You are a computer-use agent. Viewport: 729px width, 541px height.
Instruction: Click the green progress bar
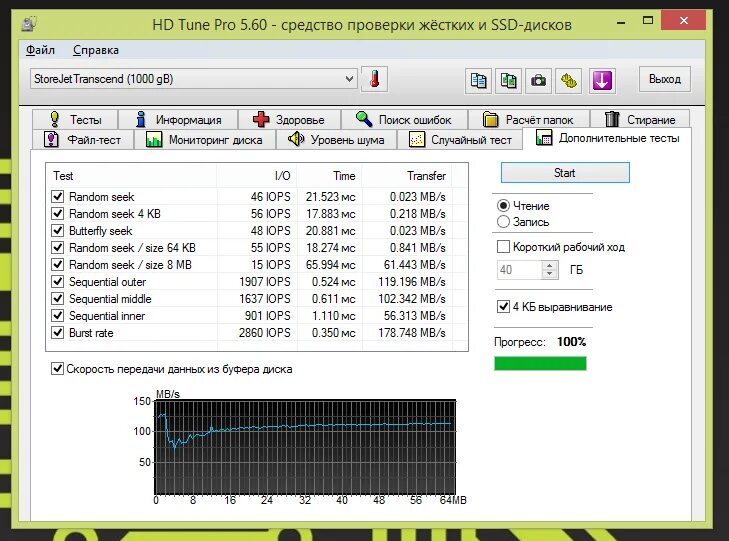click(540, 363)
